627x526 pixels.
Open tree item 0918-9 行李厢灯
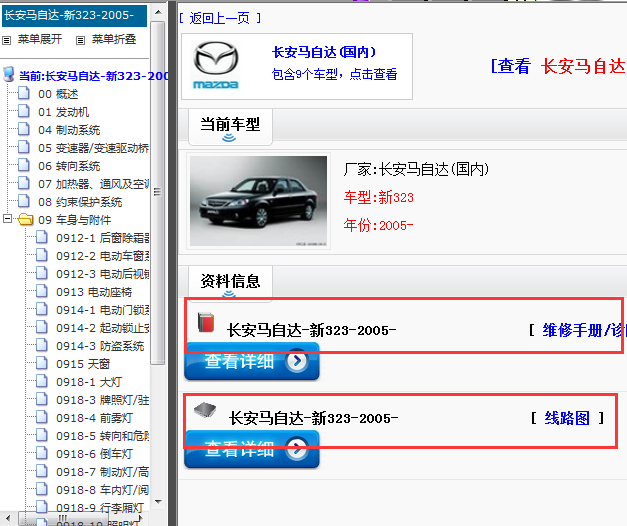pyautogui.click(x=100, y=508)
